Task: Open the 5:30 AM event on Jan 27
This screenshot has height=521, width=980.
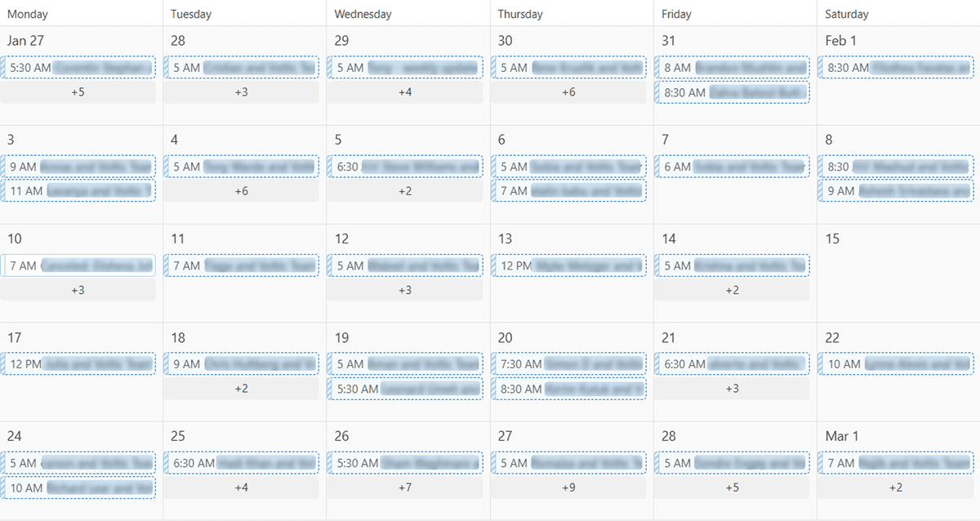Action: coord(78,68)
